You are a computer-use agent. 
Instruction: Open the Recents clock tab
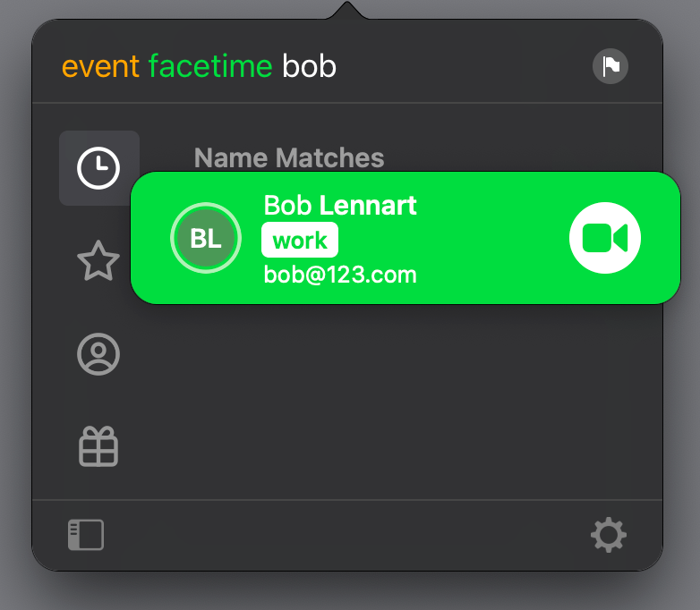[x=98, y=168]
